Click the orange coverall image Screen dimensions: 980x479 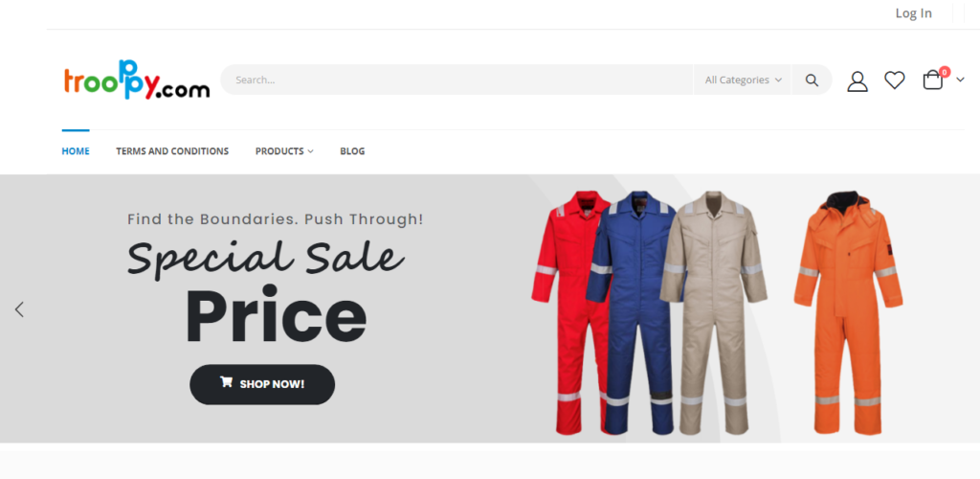click(848, 312)
